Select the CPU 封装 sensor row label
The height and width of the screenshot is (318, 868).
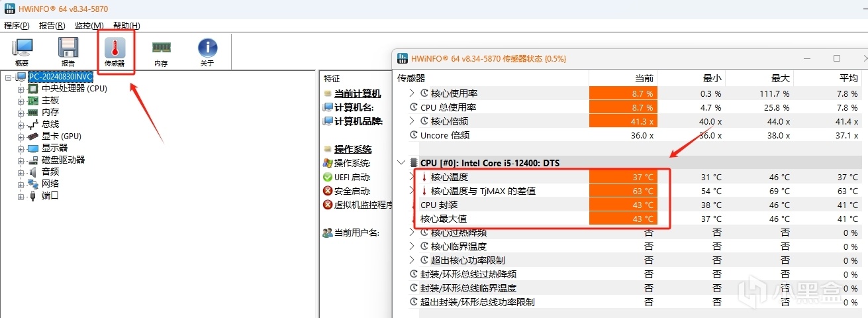coord(439,205)
